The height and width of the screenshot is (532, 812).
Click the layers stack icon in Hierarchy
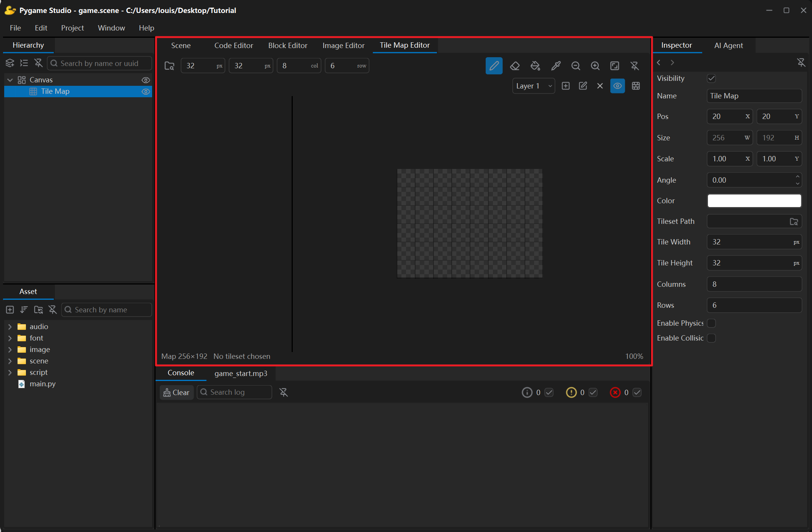point(10,63)
